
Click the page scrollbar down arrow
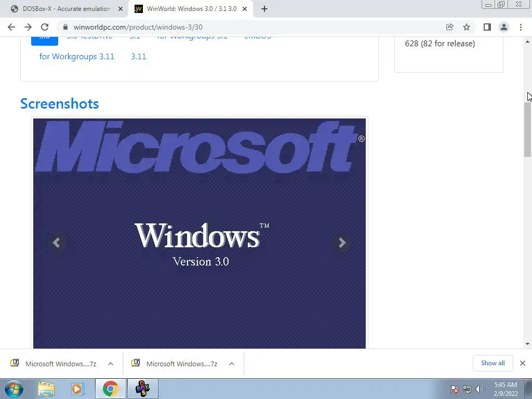pyautogui.click(x=528, y=344)
